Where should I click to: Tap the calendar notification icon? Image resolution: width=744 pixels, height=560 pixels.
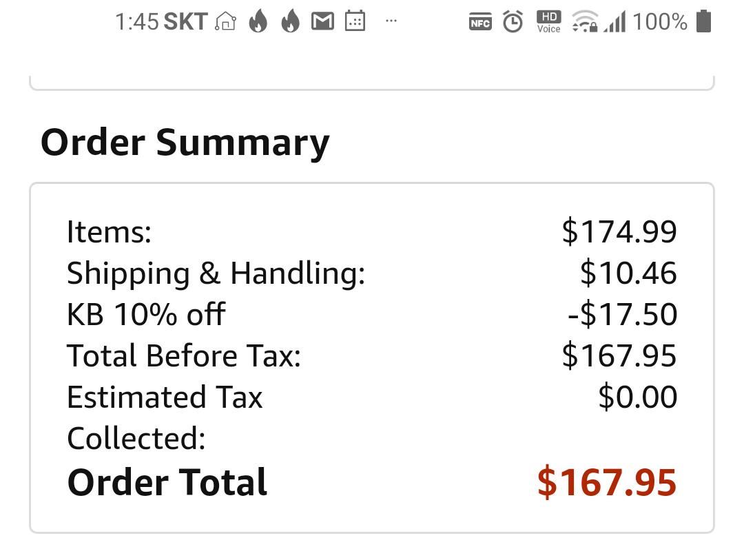click(355, 21)
